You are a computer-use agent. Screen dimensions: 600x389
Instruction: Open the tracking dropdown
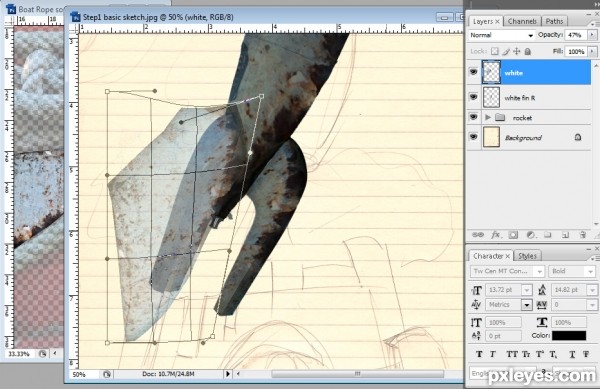click(x=592, y=305)
